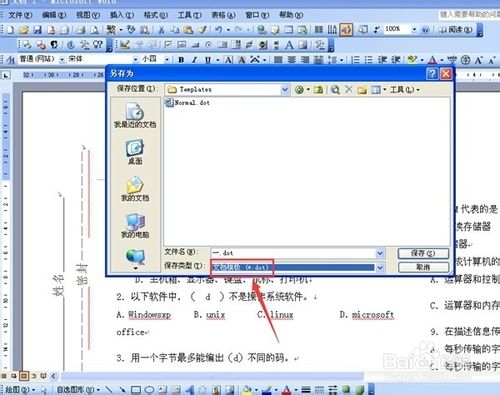This screenshot has width=500, height=395.
Task: Open the 表格 menu
Action: point(223,15)
